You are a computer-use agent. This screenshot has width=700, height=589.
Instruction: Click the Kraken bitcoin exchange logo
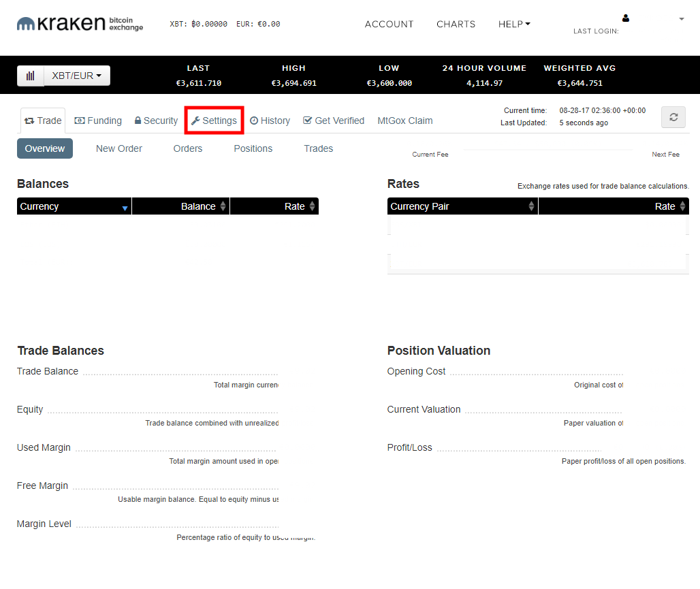pos(80,24)
